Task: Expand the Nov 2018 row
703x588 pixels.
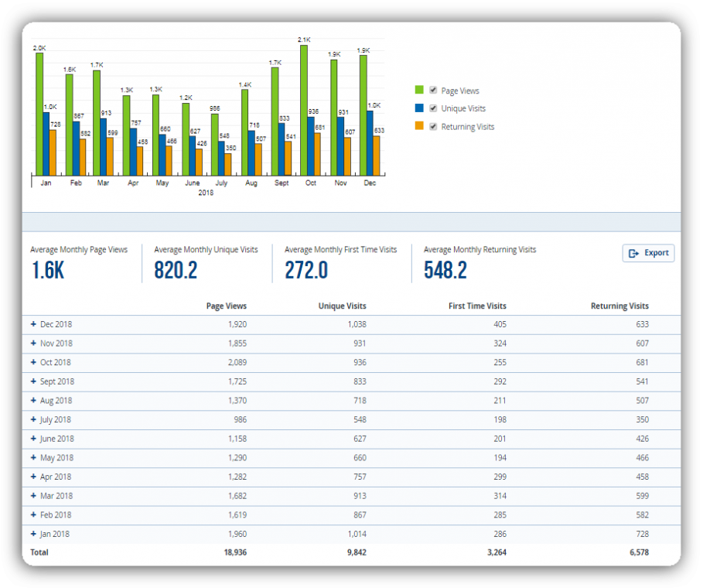Action: (x=33, y=344)
